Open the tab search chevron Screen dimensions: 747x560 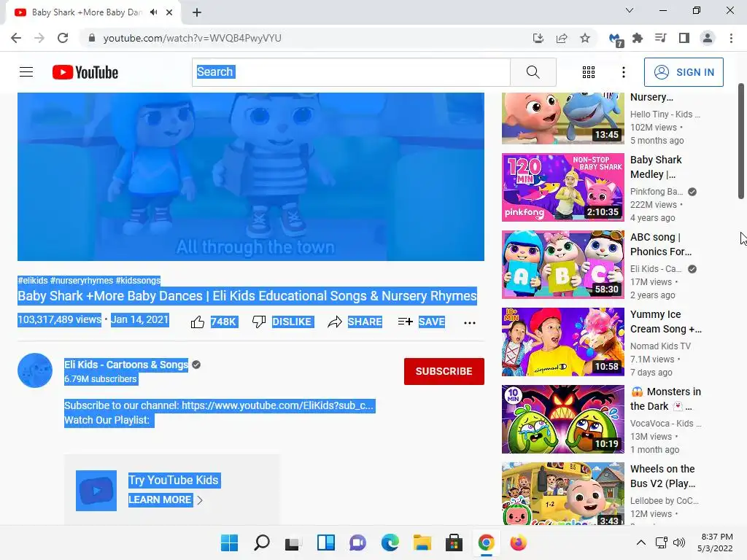point(630,10)
